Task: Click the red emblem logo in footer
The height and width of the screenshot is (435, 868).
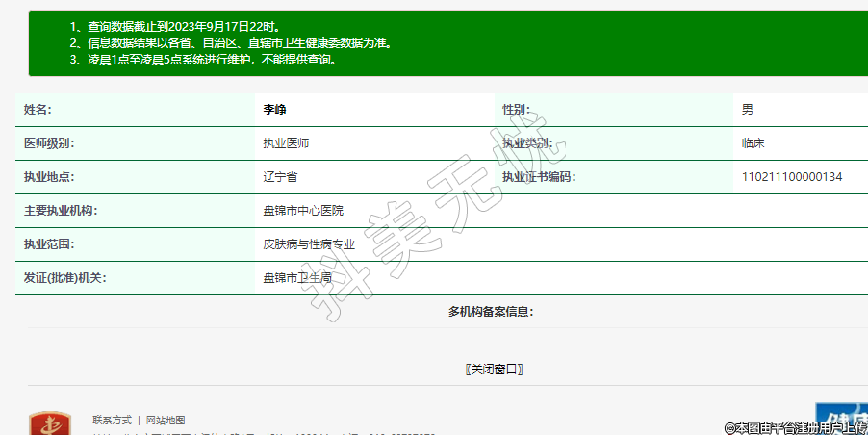Action: pyautogui.click(x=49, y=423)
